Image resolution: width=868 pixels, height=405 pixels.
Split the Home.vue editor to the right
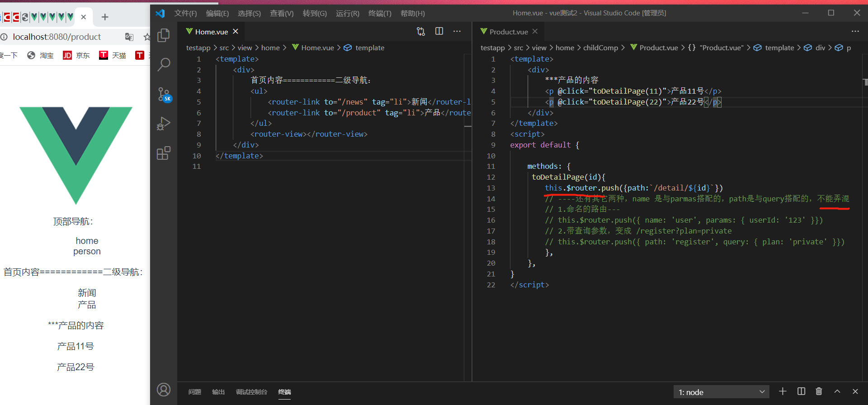(439, 31)
